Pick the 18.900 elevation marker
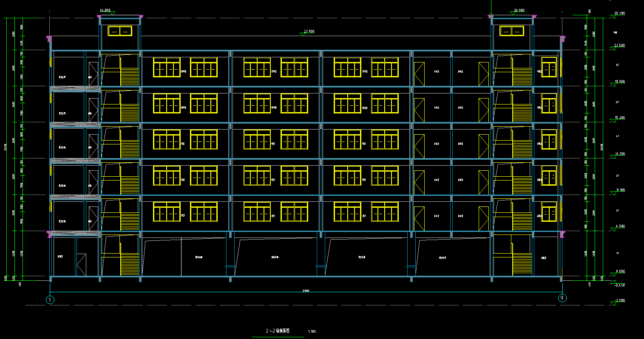644x339 pixels. tap(613, 84)
